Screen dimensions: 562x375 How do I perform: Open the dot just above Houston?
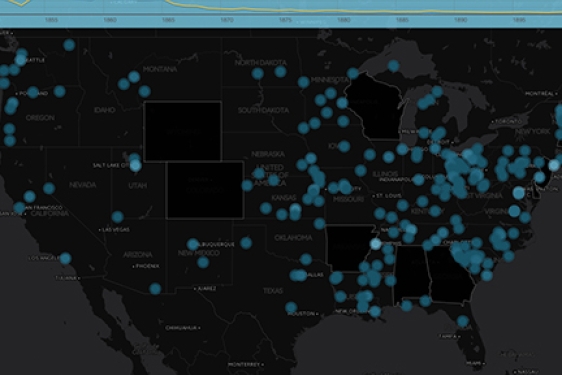[x=291, y=307]
